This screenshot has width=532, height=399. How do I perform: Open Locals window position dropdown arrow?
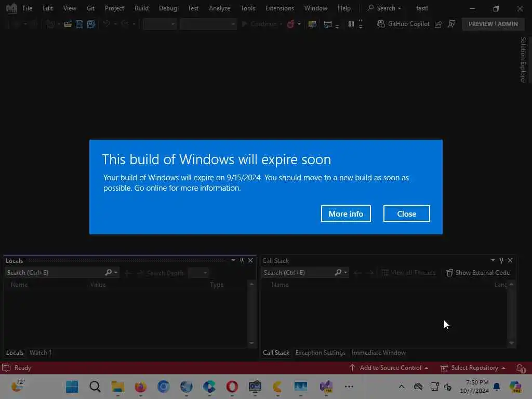tap(233, 260)
